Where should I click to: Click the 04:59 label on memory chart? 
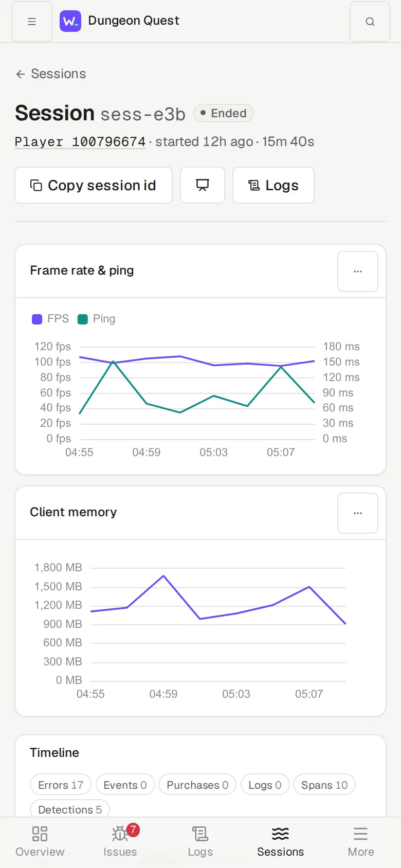point(163,694)
